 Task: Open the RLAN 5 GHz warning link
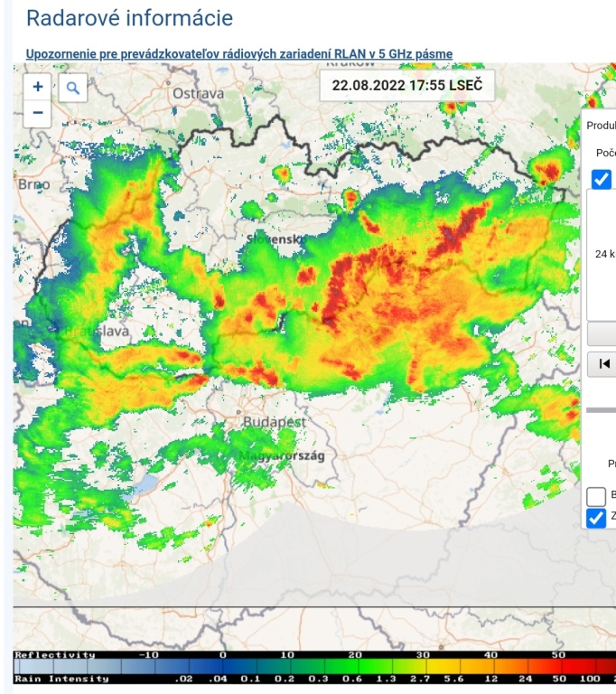[239, 54]
